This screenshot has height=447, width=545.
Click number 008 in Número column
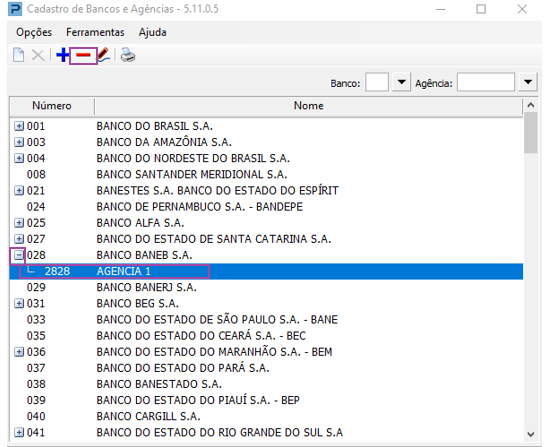pyautogui.click(x=36, y=174)
